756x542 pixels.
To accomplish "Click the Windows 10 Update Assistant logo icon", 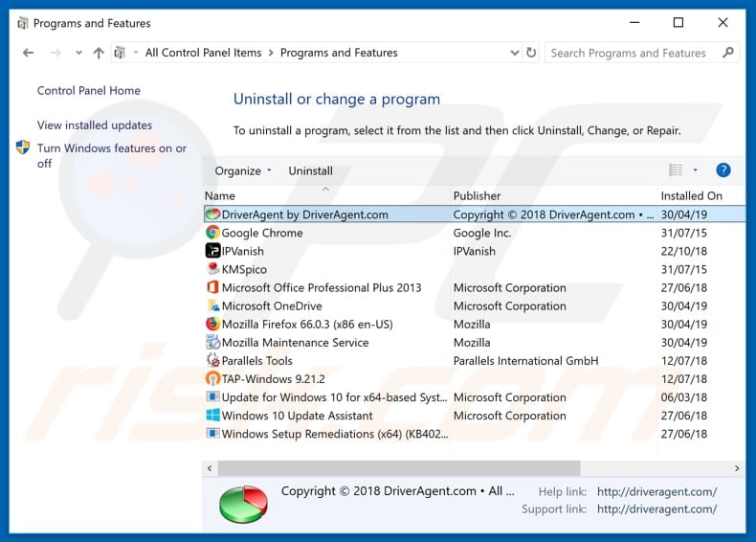I will 212,415.
